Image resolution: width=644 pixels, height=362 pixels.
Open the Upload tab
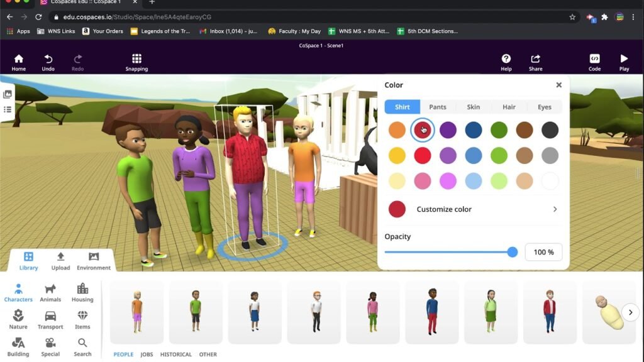tap(60, 261)
